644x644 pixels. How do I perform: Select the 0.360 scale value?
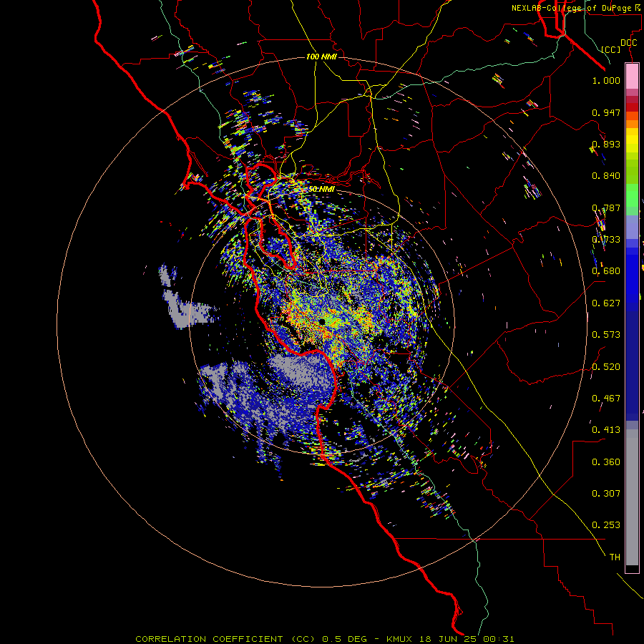(x=606, y=462)
